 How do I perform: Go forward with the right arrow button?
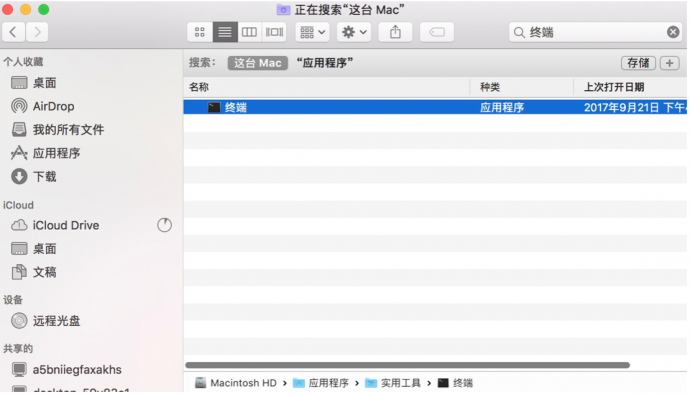tap(37, 32)
